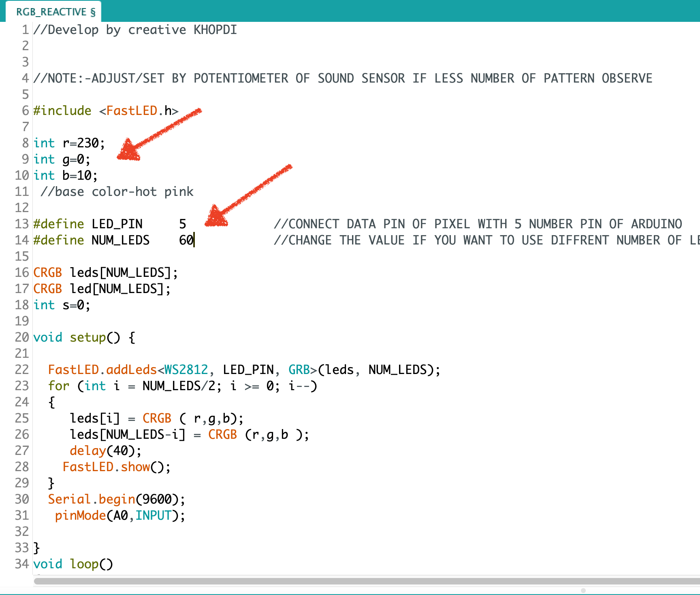Click line number 20 in the gutter

(x=22, y=338)
